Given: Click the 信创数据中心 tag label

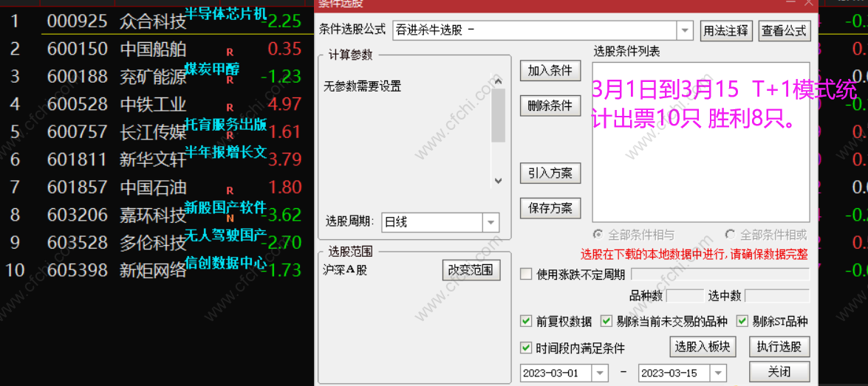Looking at the screenshot, I should coord(225,263).
